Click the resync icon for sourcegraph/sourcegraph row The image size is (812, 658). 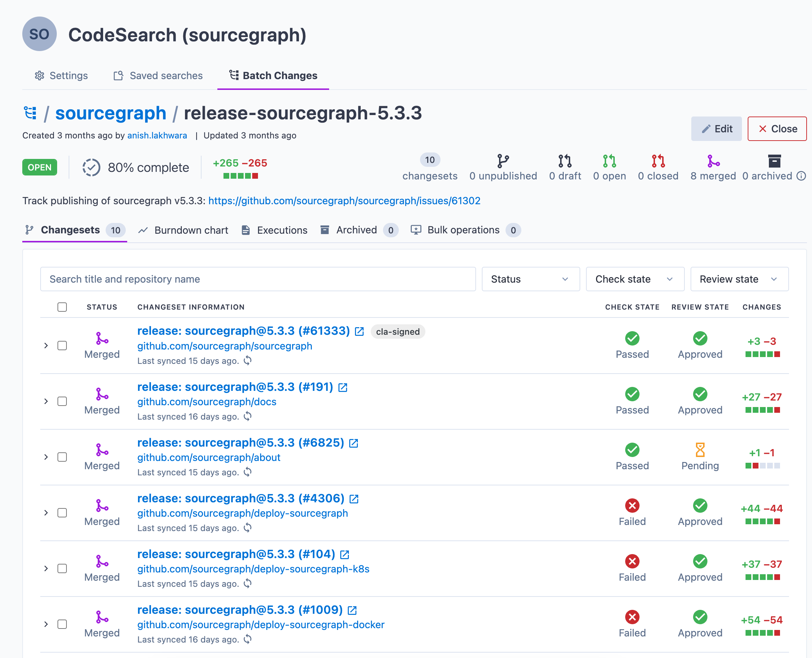tap(247, 360)
